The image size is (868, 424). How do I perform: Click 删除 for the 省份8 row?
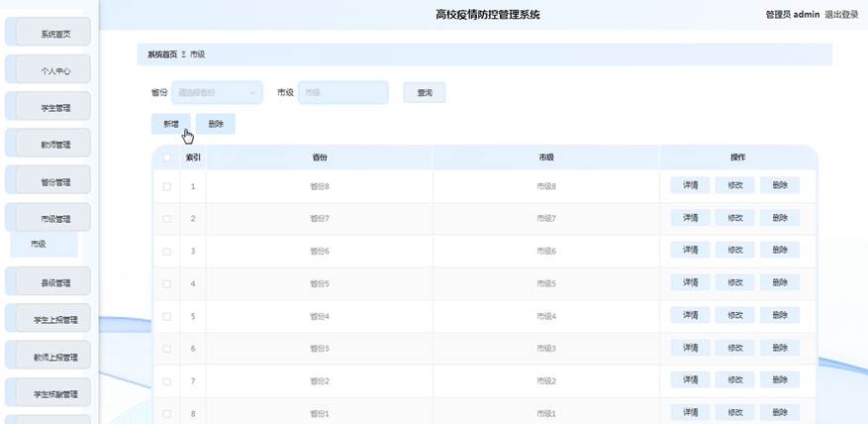click(780, 185)
